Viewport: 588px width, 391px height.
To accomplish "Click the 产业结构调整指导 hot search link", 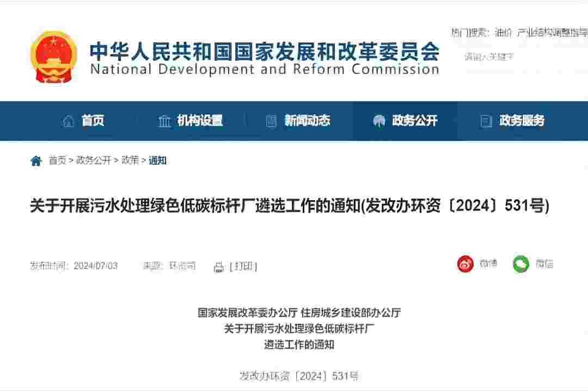I will 553,33.
